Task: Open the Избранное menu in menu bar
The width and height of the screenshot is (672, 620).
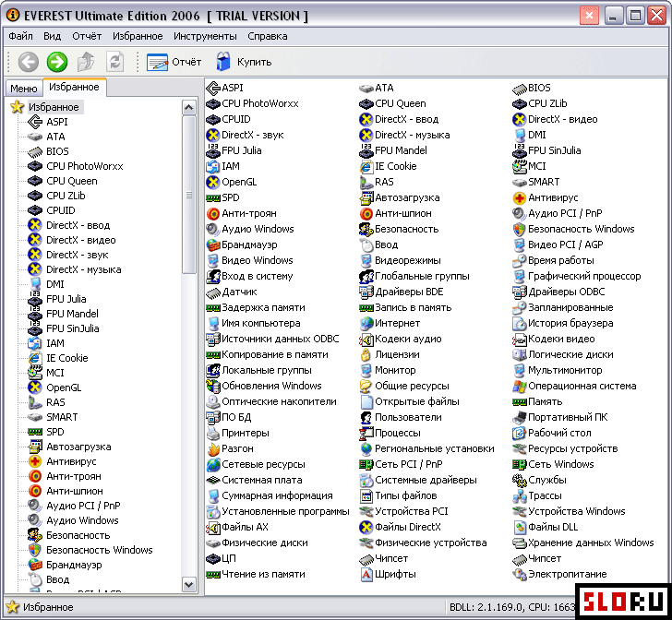Action: point(138,36)
